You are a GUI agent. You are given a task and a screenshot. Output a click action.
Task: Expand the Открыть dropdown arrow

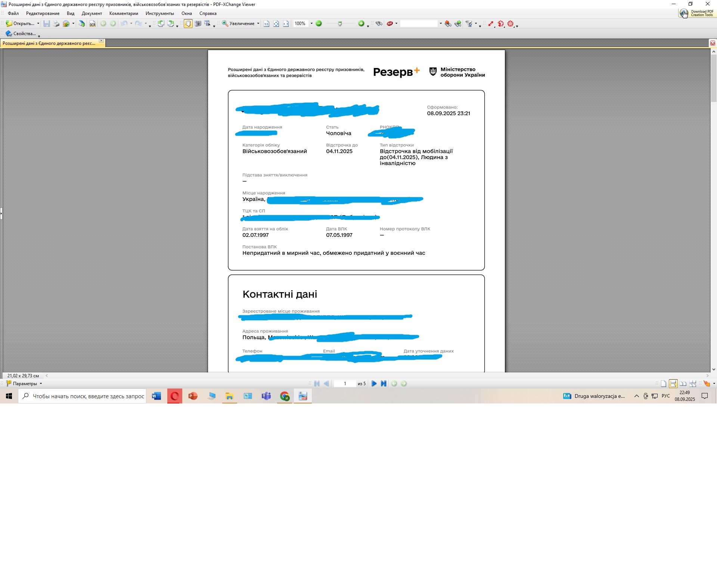pos(38,24)
